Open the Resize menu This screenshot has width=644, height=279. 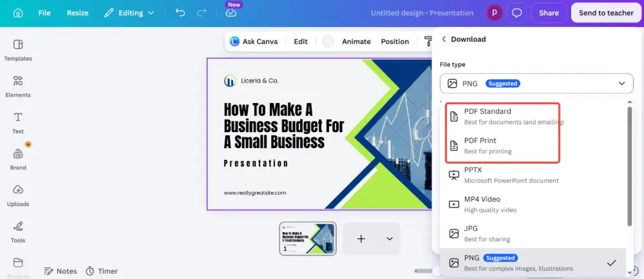point(78,13)
